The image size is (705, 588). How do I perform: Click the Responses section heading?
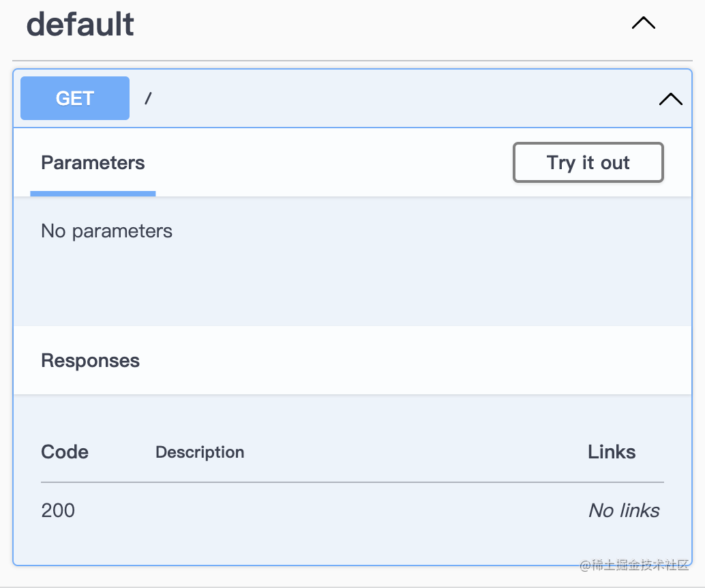pyautogui.click(x=90, y=361)
